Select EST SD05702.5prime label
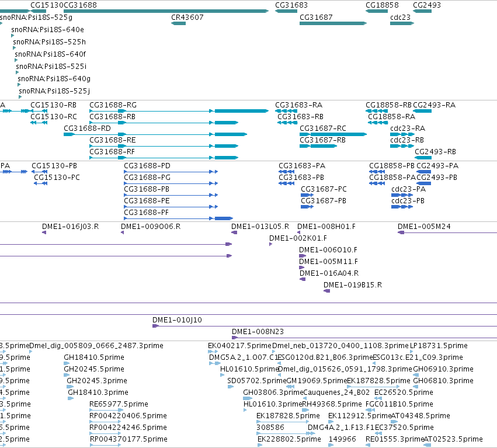This screenshot has width=497, height=448. (x=257, y=381)
